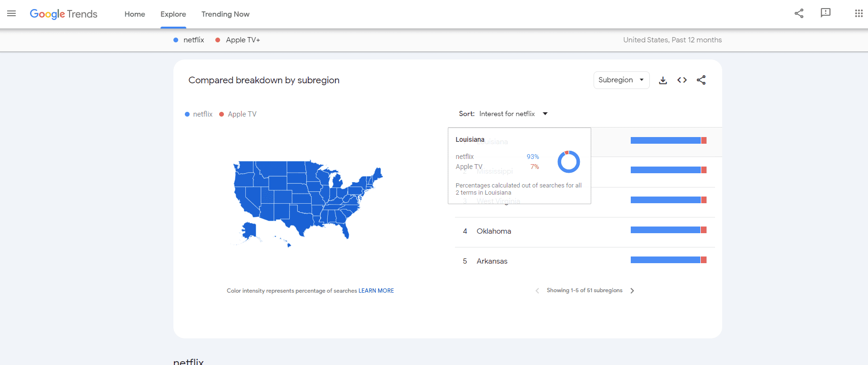The height and width of the screenshot is (365, 868).
Task: Select the Arkansas row
Action: click(x=585, y=261)
